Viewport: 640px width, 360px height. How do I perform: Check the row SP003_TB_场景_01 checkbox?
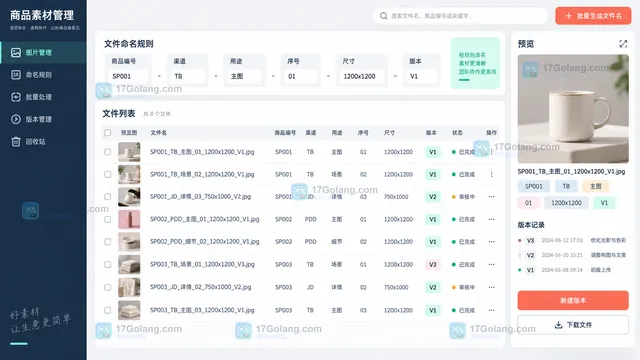[x=108, y=264]
